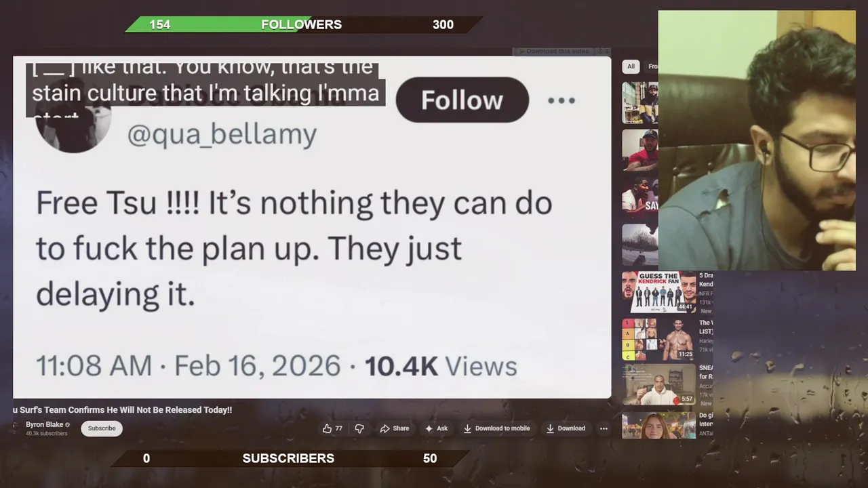
Task: Open the tier list video thumbnail
Action: pyautogui.click(x=659, y=339)
